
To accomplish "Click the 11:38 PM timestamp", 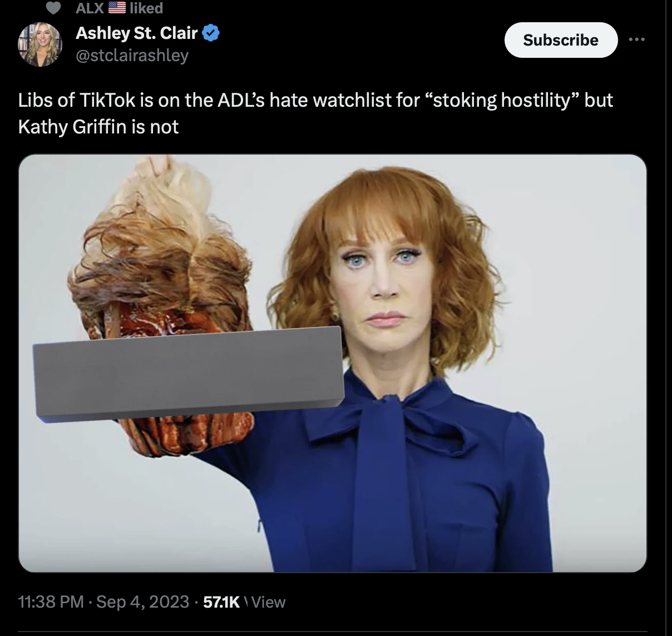I will click(51, 602).
